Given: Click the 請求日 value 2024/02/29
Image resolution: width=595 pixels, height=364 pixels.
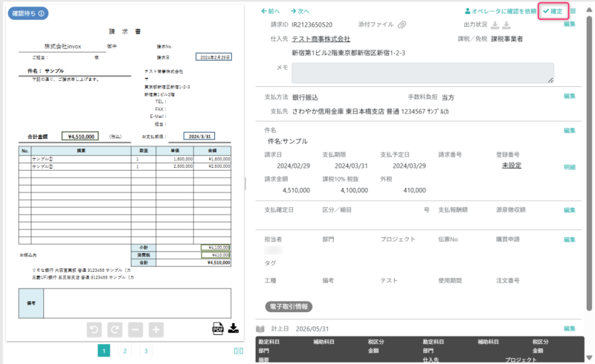Looking at the screenshot, I should [x=293, y=166].
